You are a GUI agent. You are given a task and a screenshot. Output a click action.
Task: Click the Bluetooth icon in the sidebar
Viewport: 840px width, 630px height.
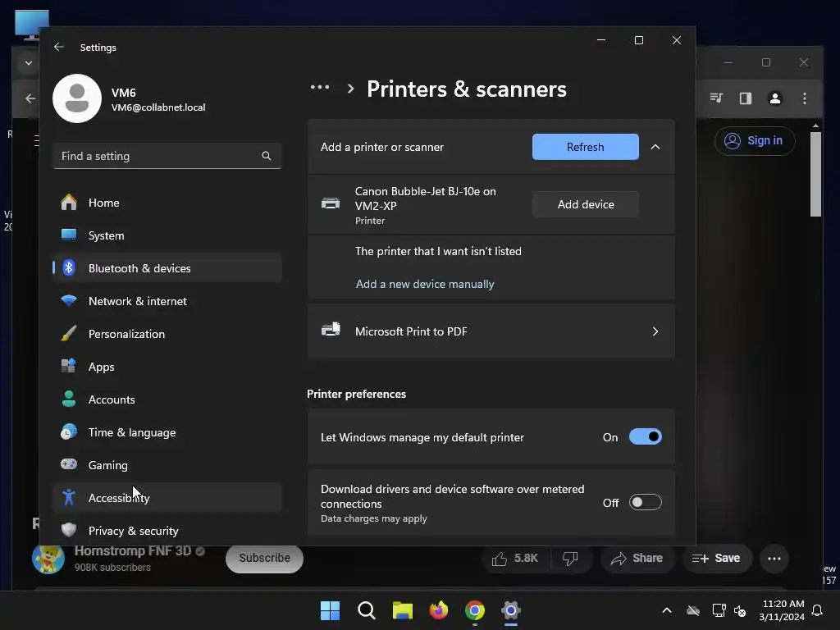click(69, 268)
